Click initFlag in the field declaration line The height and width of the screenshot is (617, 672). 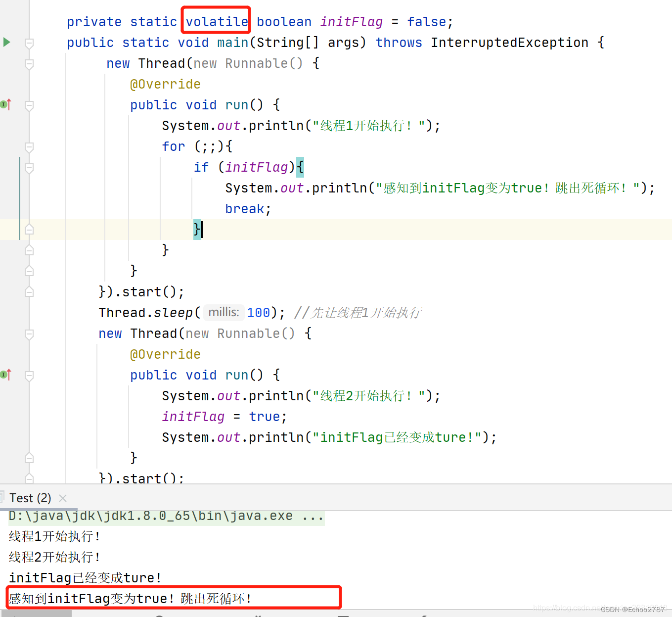(352, 22)
